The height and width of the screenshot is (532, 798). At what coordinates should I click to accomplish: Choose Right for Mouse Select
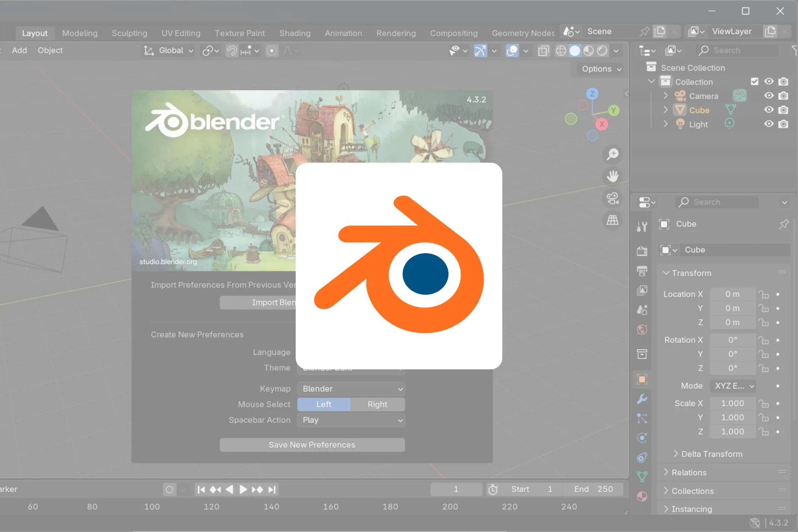tap(377, 404)
